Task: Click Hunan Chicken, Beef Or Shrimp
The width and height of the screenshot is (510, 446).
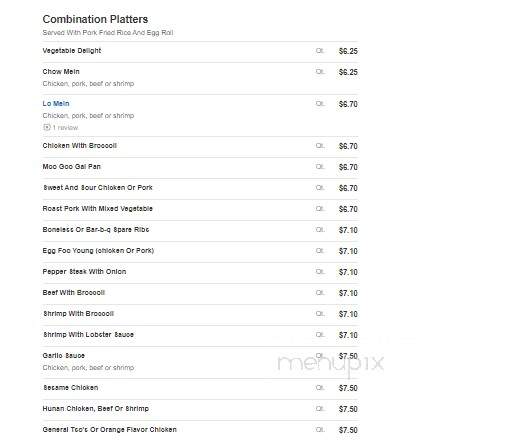Action: [95, 409]
